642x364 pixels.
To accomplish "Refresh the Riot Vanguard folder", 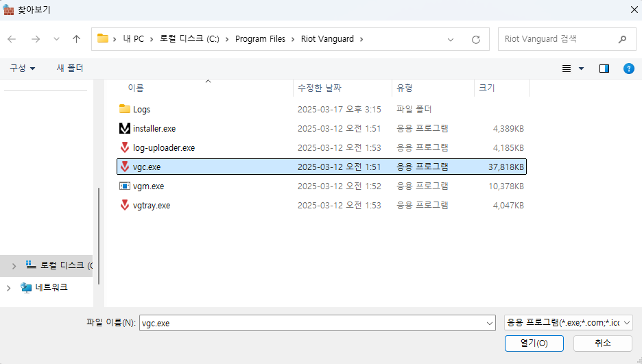I will click(x=476, y=39).
